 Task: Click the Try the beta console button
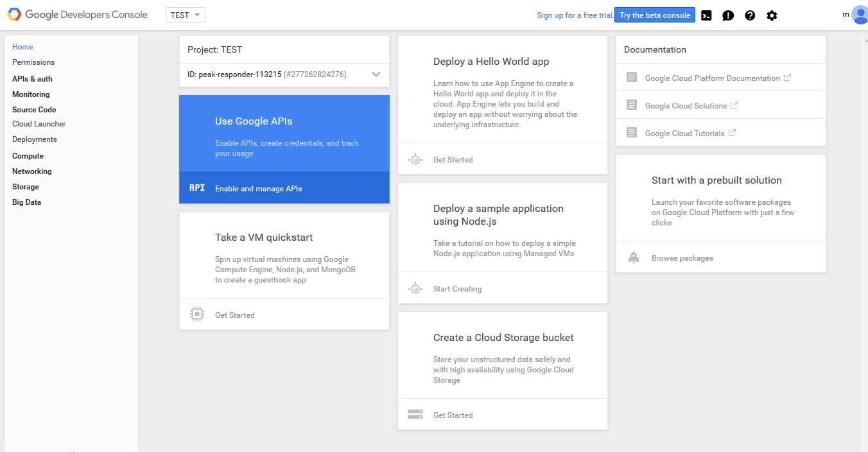pos(655,15)
